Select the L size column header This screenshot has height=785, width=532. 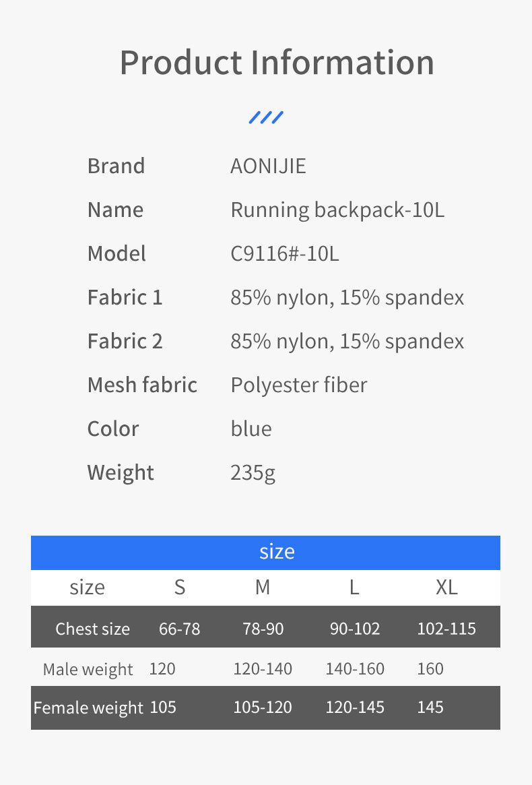coord(354,588)
